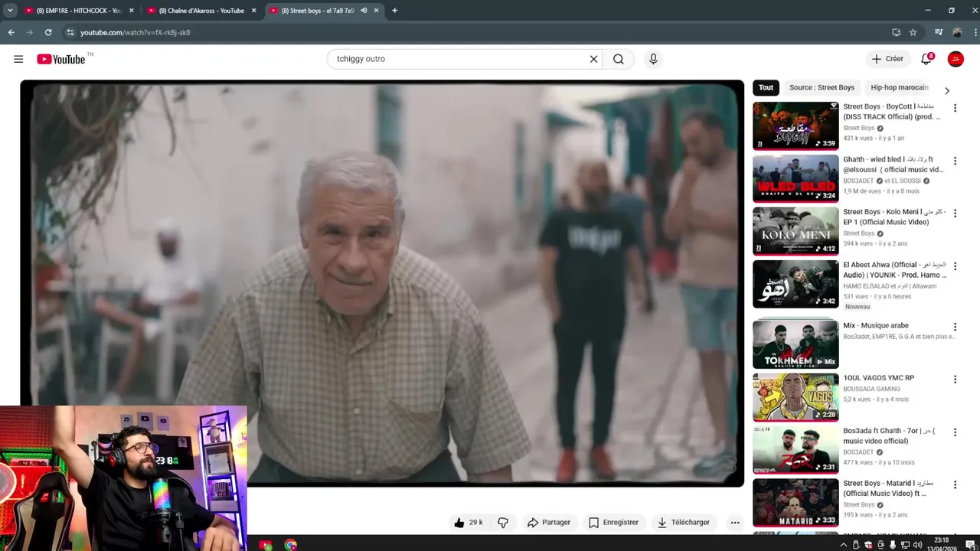This screenshot has height=551, width=980.
Task: Open Street Boys channel under BoyCott video
Action: (x=858, y=129)
